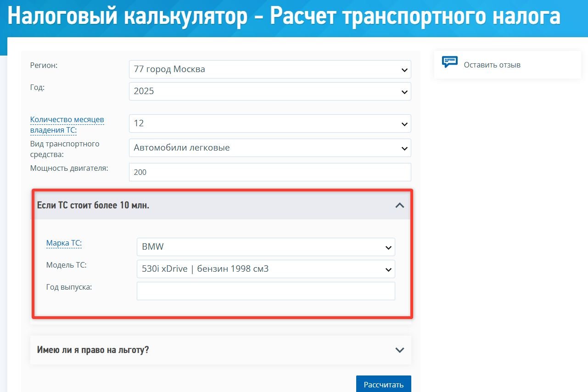Click the Год выпуска label text
The height and width of the screenshot is (392, 588).
click(69, 287)
